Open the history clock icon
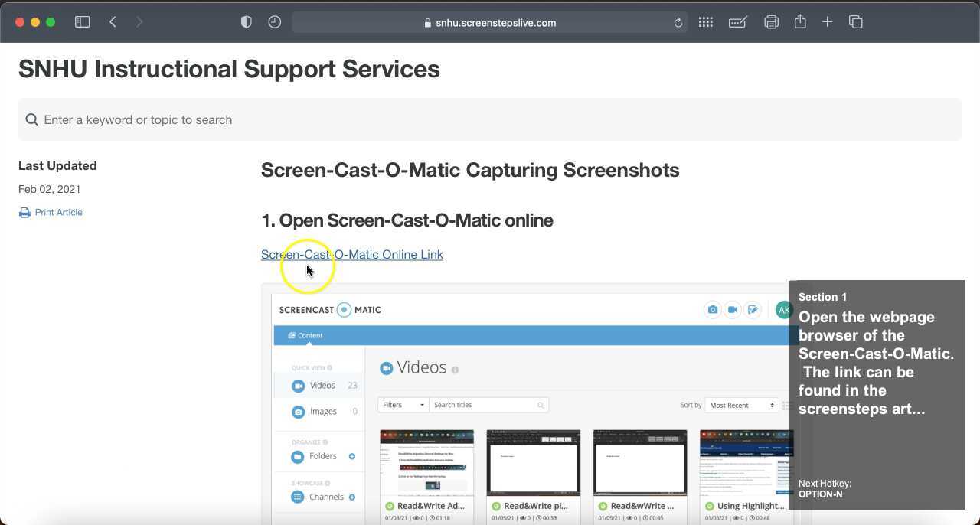 [274, 21]
